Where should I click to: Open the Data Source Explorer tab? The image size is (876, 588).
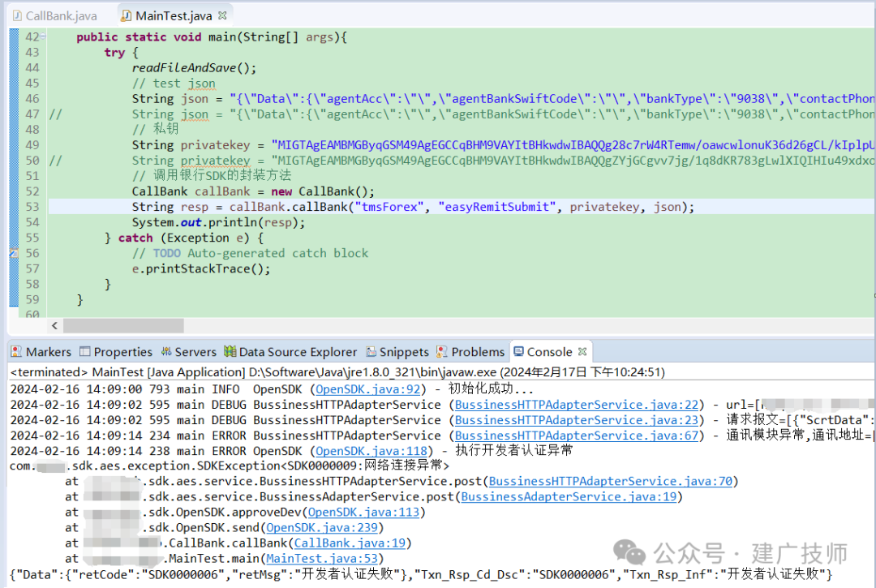pyautogui.click(x=290, y=352)
